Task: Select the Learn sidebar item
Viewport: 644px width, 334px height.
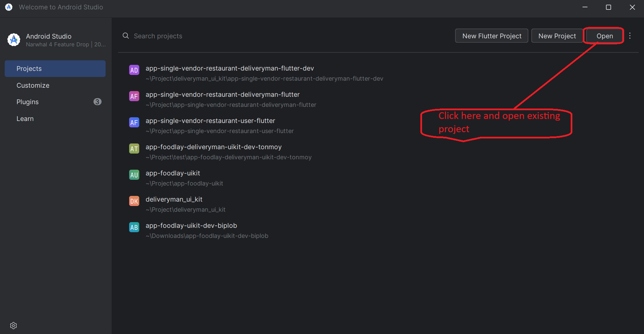Action: 25,118
